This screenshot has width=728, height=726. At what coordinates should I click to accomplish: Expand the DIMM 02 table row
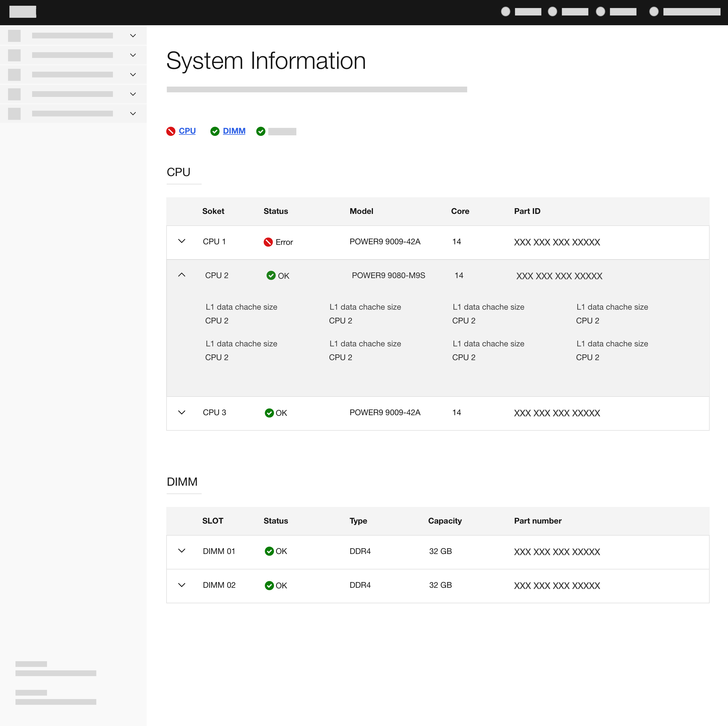coord(182,585)
